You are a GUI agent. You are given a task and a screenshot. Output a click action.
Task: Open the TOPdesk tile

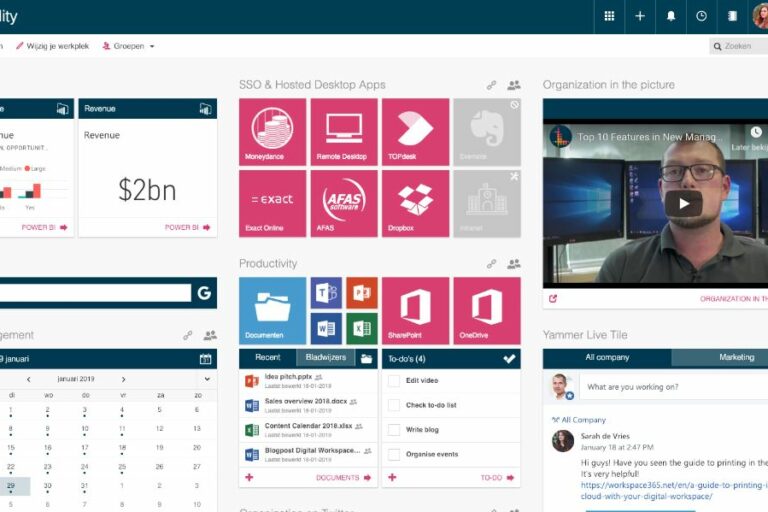click(x=415, y=131)
